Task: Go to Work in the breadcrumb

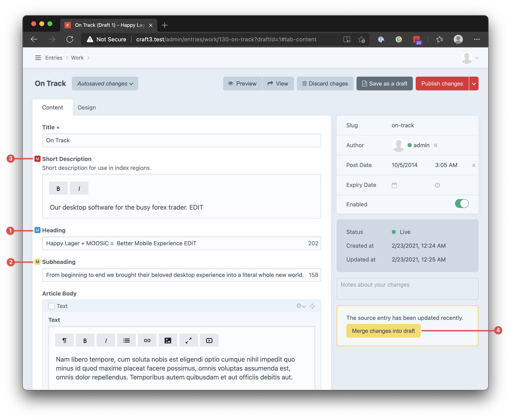Action: click(x=77, y=58)
